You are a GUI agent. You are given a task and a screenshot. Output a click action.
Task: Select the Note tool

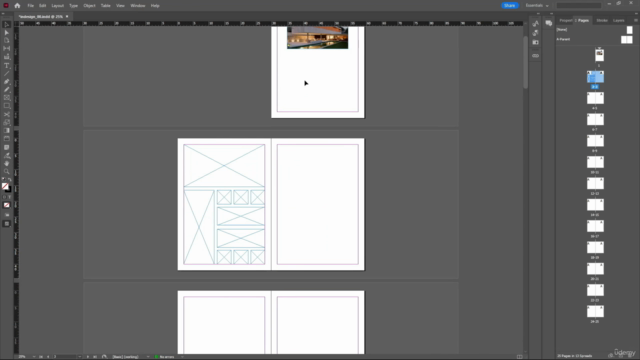pos(7,147)
